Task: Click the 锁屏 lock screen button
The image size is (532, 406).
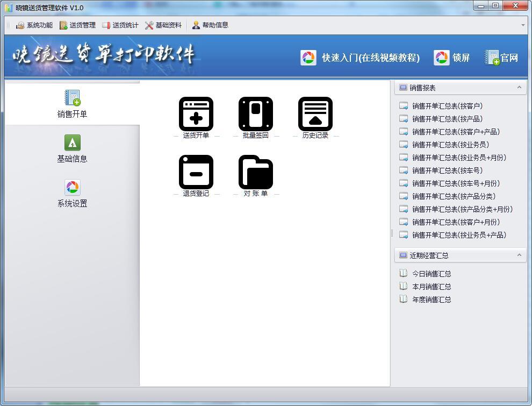Action: (x=452, y=58)
